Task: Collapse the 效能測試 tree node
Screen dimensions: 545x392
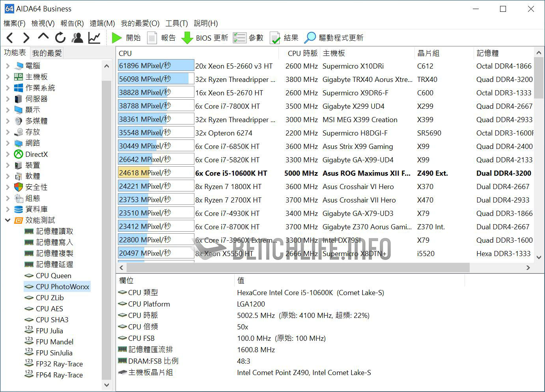Action: (8, 220)
